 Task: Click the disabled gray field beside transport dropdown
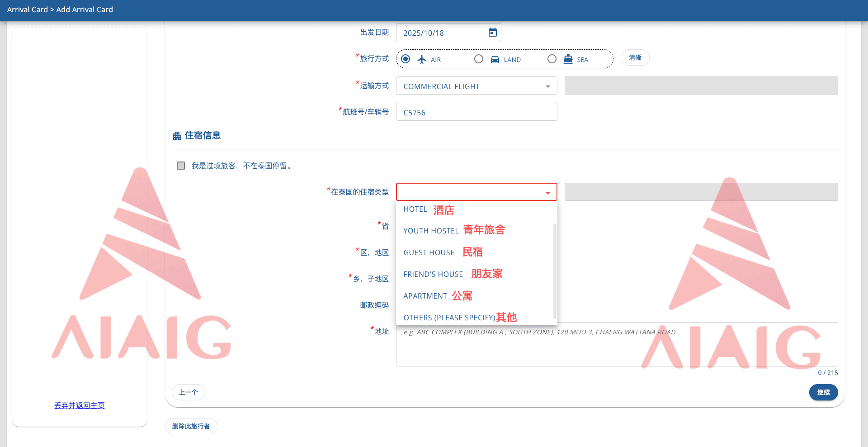pos(701,86)
